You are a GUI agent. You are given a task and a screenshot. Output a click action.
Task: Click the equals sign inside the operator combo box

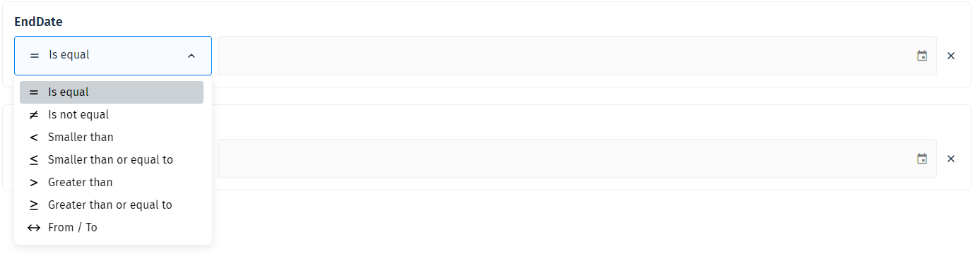pos(35,55)
